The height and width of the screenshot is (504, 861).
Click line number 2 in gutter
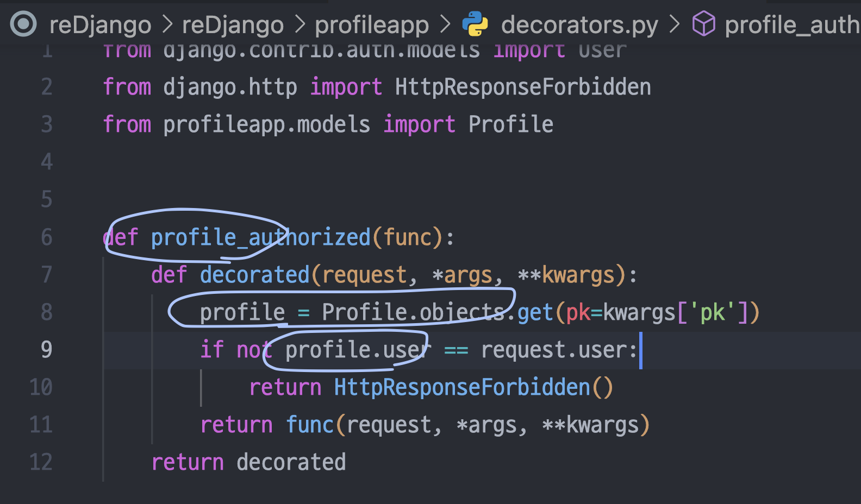coord(47,87)
